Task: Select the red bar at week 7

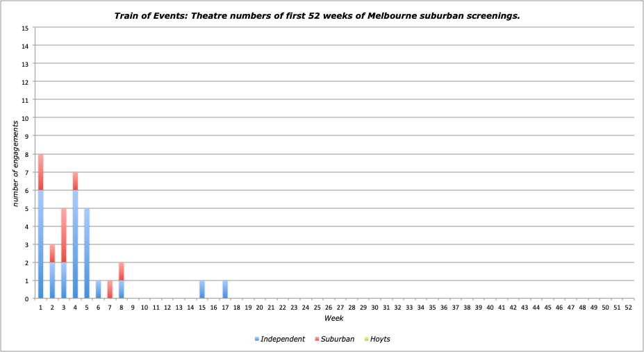Action: [110, 290]
